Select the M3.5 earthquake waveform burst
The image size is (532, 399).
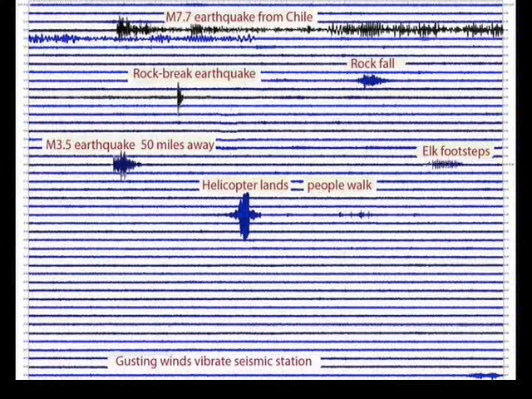[x=124, y=165]
